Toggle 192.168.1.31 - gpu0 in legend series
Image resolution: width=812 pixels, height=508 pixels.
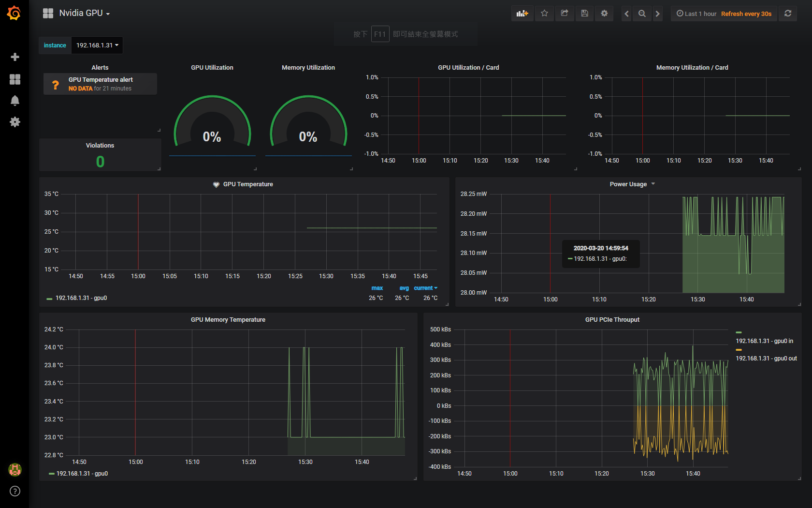click(764, 341)
